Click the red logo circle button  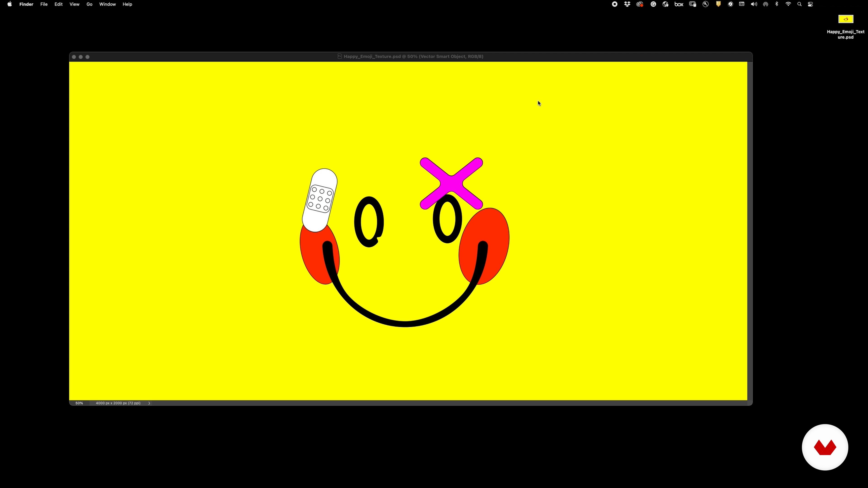825,447
